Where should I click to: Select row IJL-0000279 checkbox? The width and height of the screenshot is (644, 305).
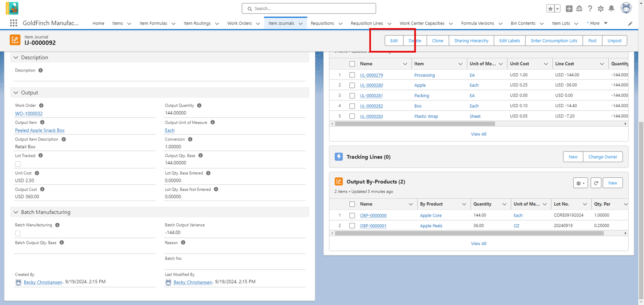[x=352, y=75]
